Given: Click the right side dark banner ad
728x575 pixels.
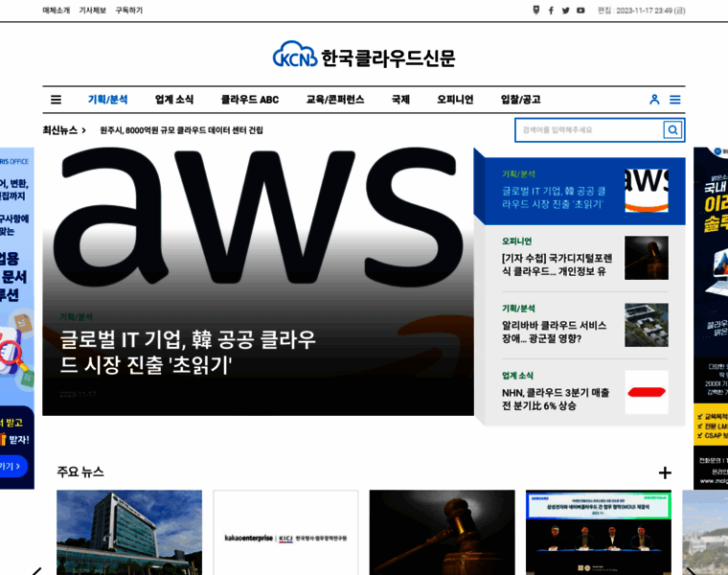Looking at the screenshot, I should point(711,318).
